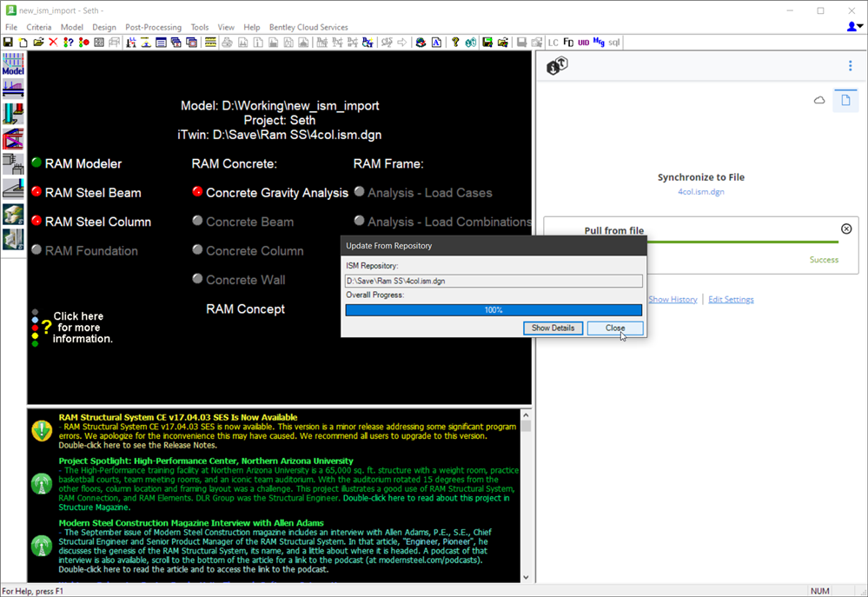Click RAM Steel Column module label
Image resolution: width=868 pixels, height=597 pixels.
click(x=98, y=222)
